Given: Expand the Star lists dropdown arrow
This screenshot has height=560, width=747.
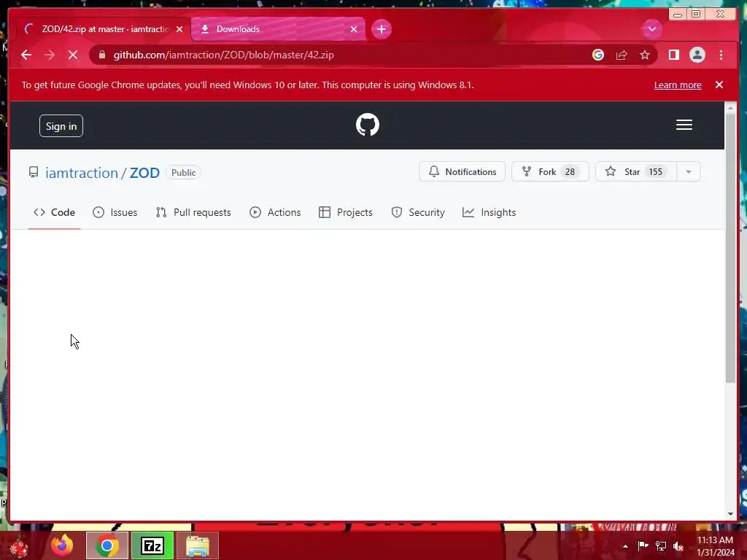Looking at the screenshot, I should (x=689, y=171).
